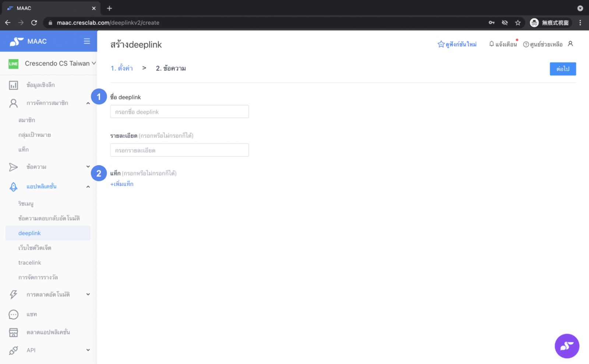
Task: Select deeplink in the sidebar menu
Action: pyautogui.click(x=30, y=233)
